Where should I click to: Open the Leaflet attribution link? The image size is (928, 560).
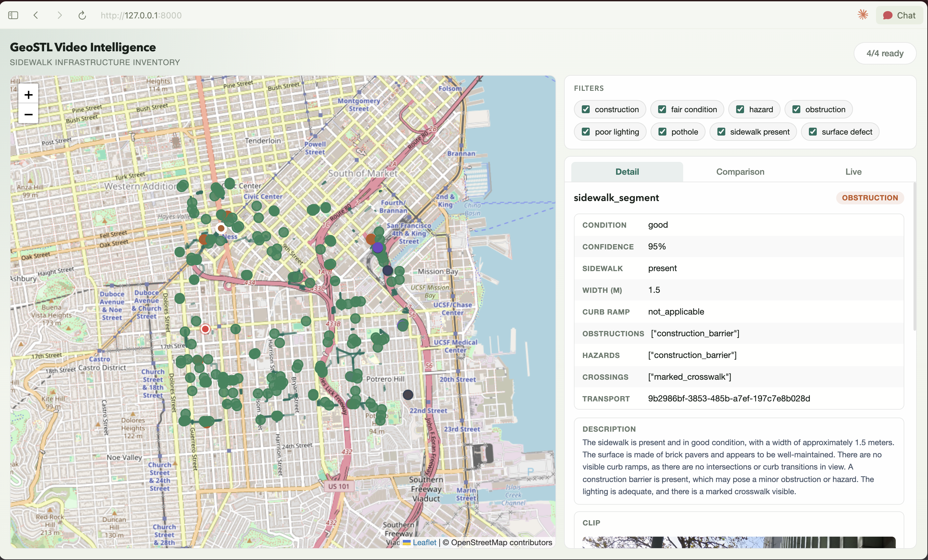pos(424,542)
